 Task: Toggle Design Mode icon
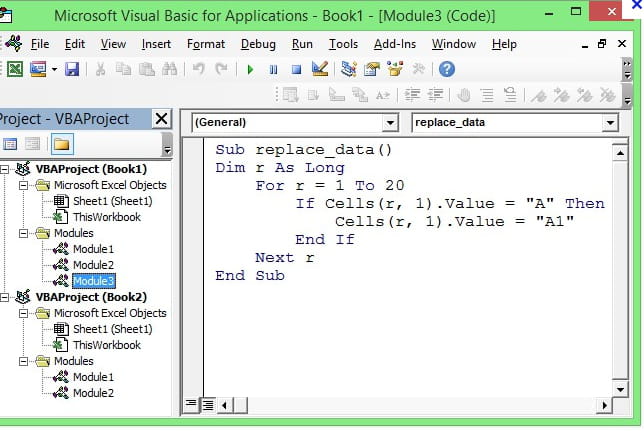(320, 69)
